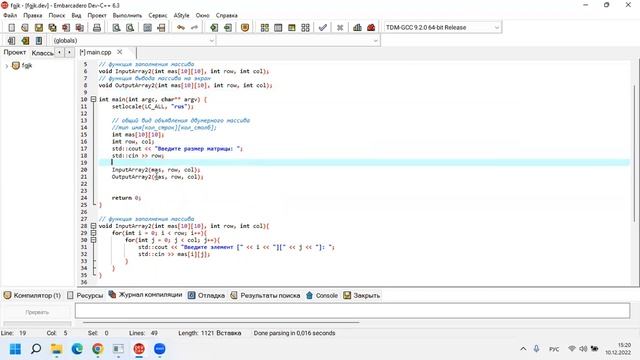Open the Выполнить menu
This screenshot has width=640, height=360.
coord(127,15)
